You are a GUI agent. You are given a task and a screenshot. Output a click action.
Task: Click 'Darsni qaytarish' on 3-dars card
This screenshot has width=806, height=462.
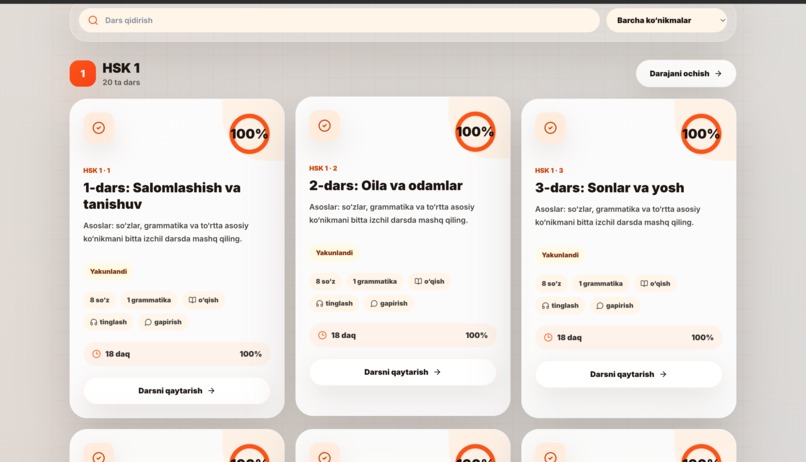(x=629, y=375)
